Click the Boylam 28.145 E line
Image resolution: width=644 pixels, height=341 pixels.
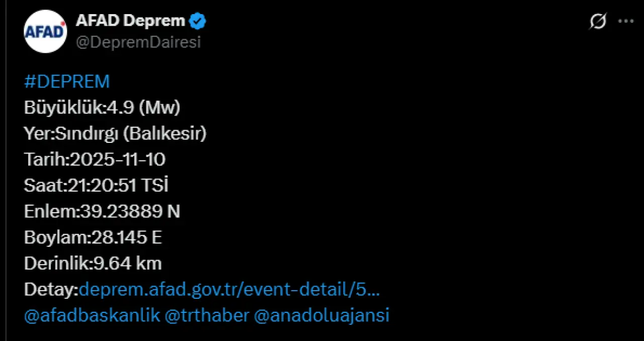point(93,238)
